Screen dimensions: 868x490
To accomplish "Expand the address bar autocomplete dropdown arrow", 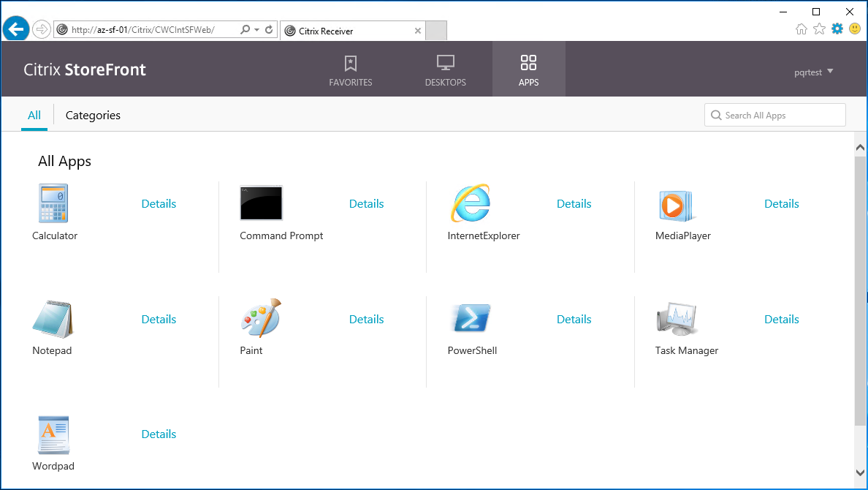I will point(257,30).
